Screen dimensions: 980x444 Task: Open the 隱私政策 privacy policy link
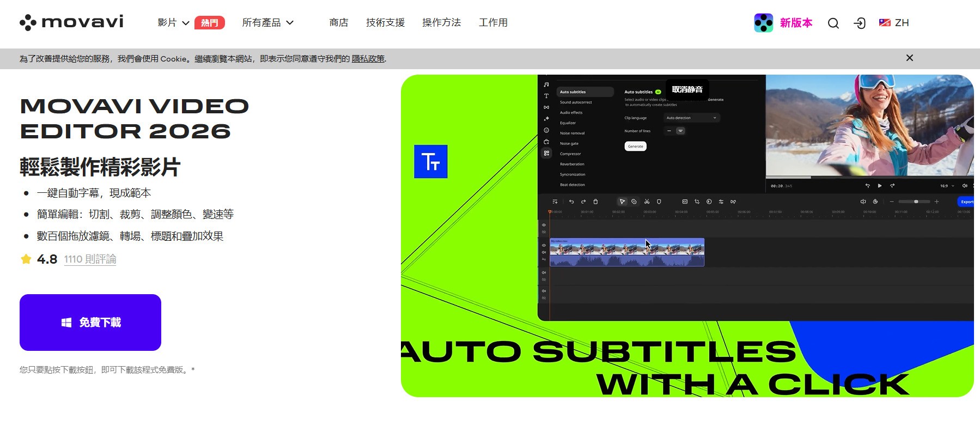pos(368,59)
